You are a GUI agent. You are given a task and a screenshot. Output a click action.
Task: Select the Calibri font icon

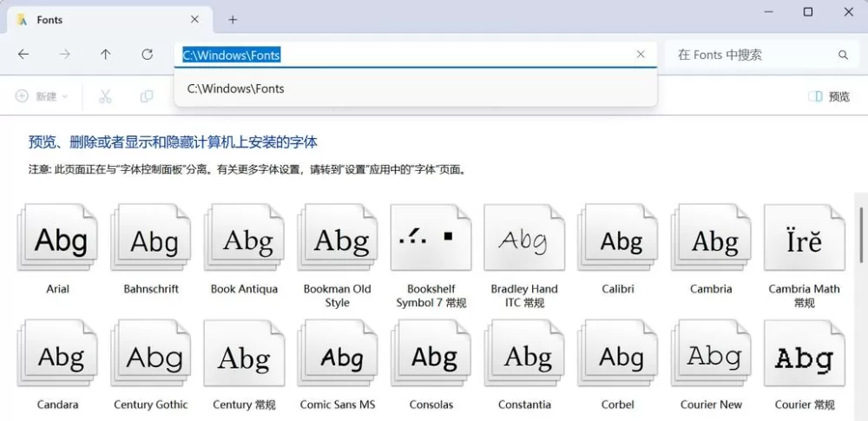618,238
